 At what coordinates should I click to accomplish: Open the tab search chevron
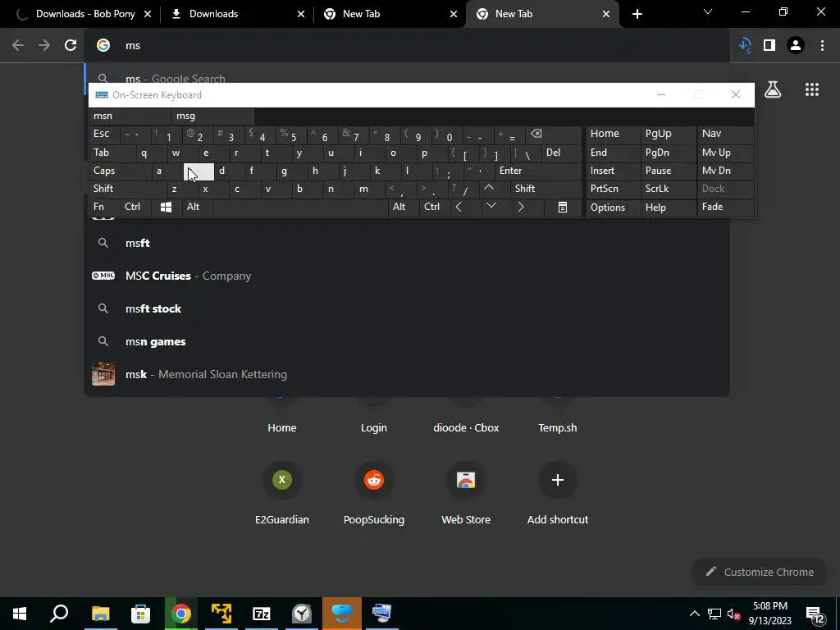coord(708,11)
